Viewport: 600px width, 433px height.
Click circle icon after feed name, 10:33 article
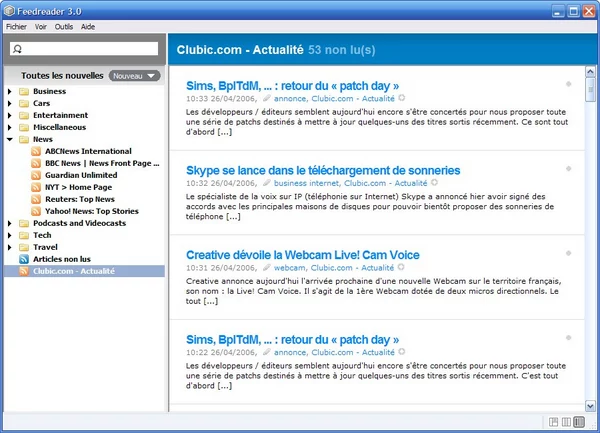[x=401, y=98]
